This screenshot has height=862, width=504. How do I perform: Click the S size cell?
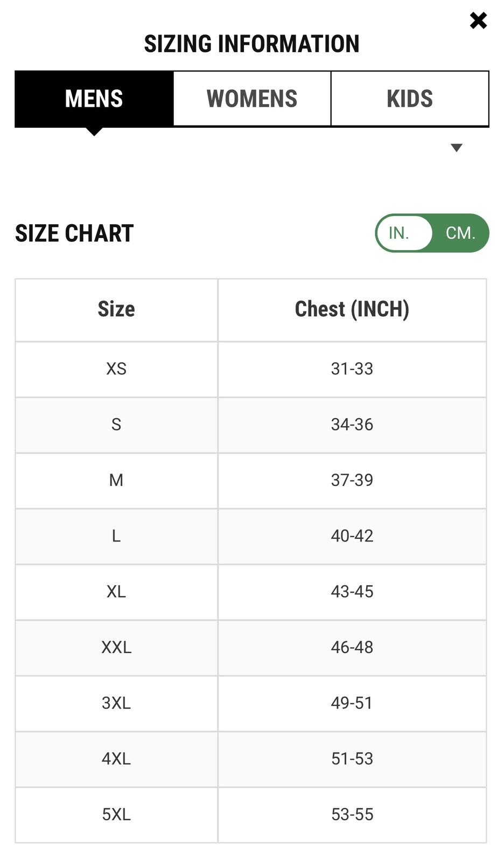click(x=116, y=425)
